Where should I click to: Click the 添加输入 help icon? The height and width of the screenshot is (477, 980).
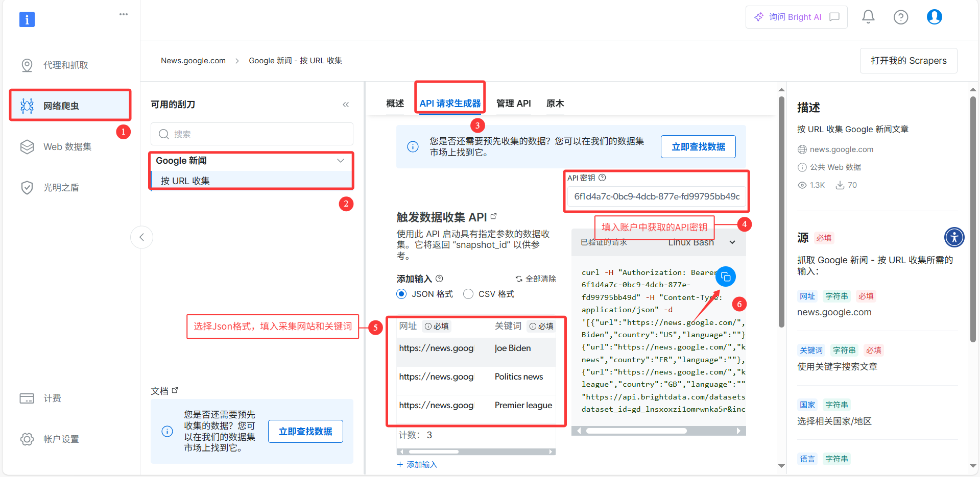click(439, 279)
